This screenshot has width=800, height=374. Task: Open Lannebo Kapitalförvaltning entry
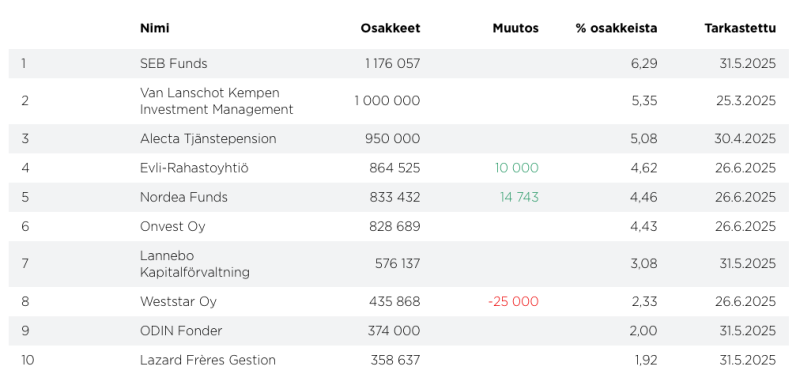pyautogui.click(x=194, y=264)
